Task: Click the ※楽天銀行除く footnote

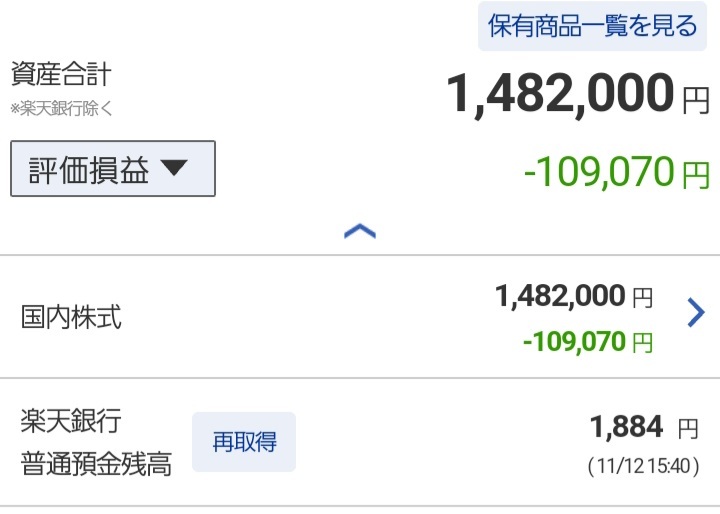Action: pyautogui.click(x=61, y=108)
